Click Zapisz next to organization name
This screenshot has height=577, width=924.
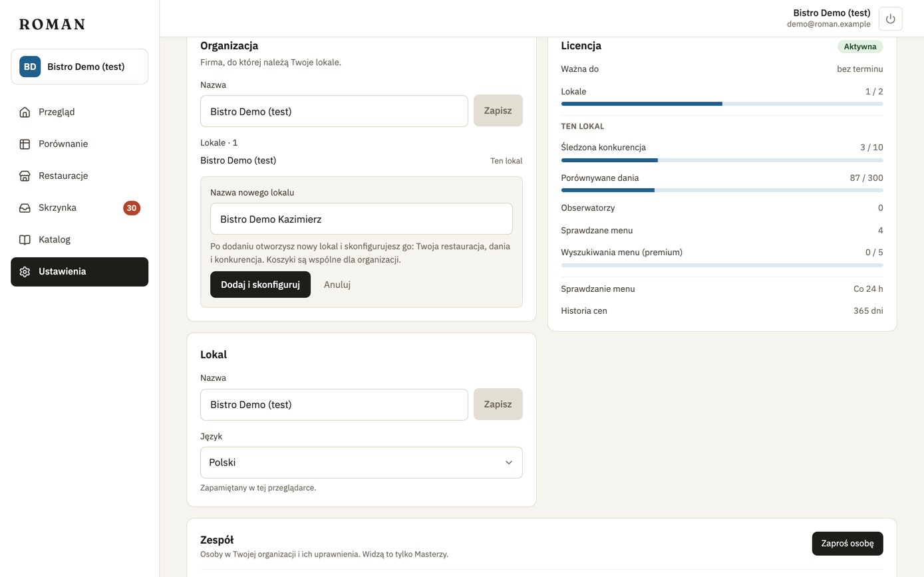coord(498,110)
